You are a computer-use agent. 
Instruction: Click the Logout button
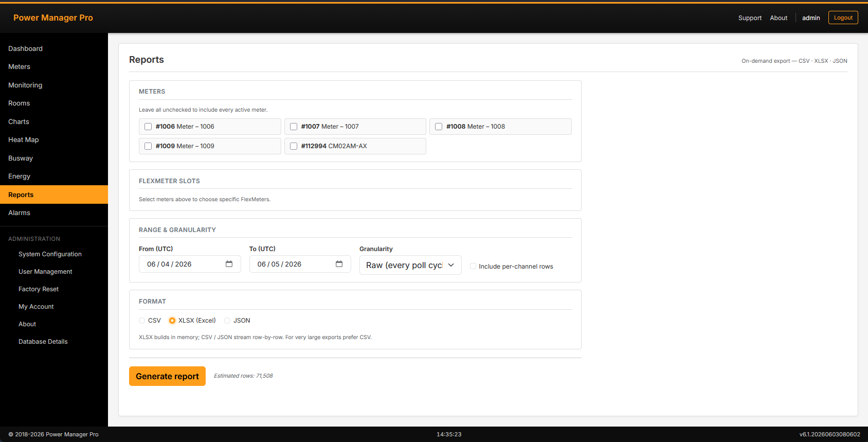pyautogui.click(x=843, y=17)
